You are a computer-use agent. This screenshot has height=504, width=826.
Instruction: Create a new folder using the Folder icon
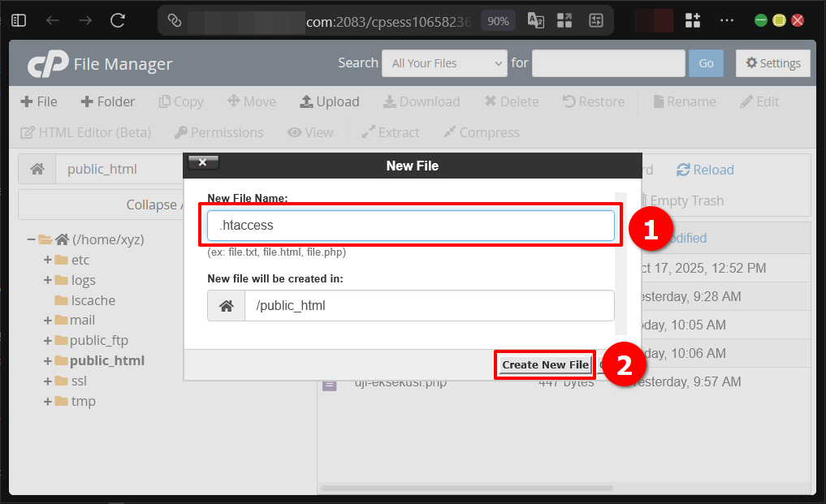(108, 101)
